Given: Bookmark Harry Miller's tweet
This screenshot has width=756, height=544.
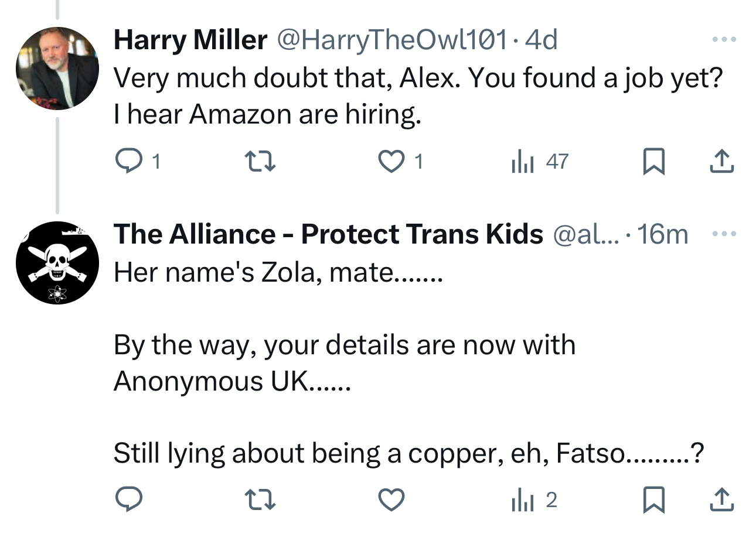Looking at the screenshot, I should [x=653, y=161].
